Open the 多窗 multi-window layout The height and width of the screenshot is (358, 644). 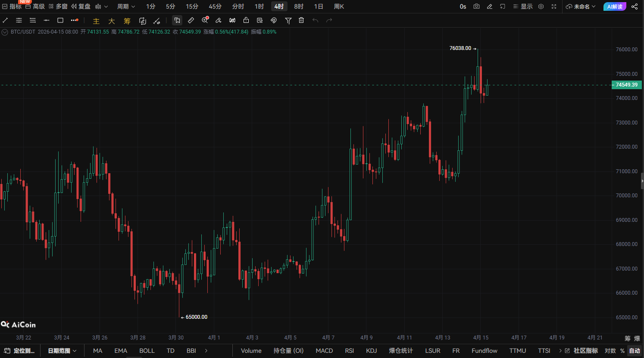click(x=58, y=6)
